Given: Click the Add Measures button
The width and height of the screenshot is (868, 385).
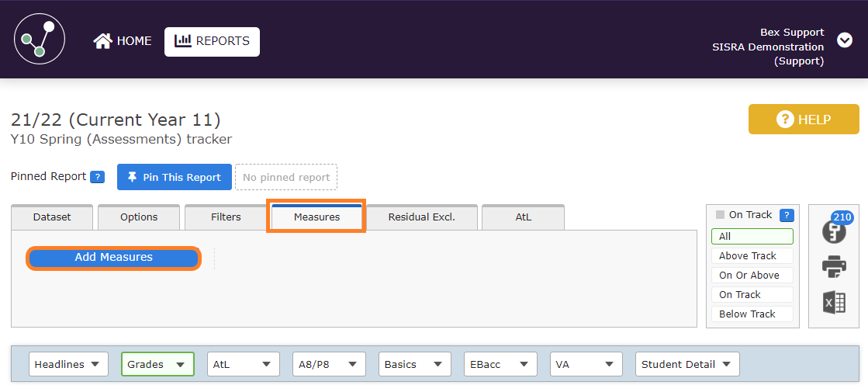Looking at the screenshot, I should [x=113, y=258].
